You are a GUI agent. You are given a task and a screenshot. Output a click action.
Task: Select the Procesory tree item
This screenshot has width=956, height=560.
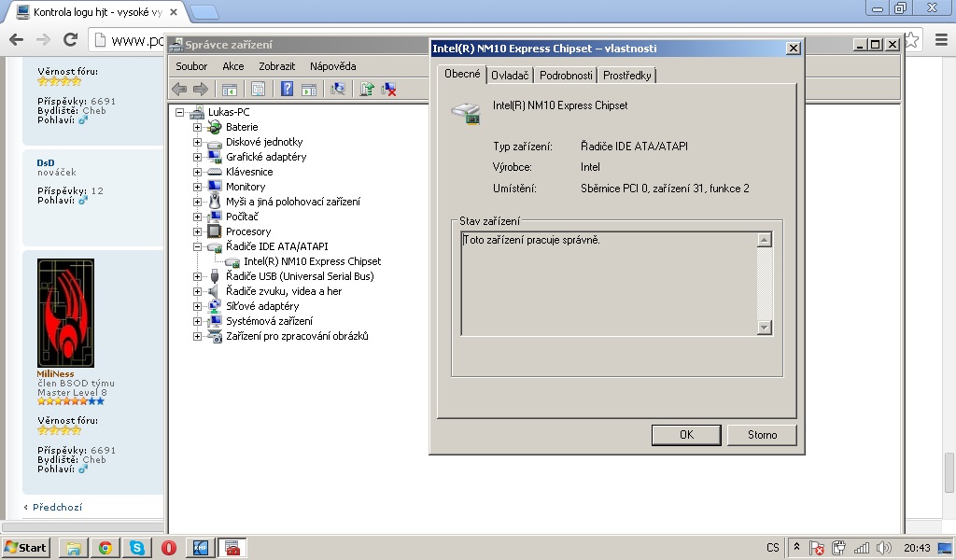(248, 231)
